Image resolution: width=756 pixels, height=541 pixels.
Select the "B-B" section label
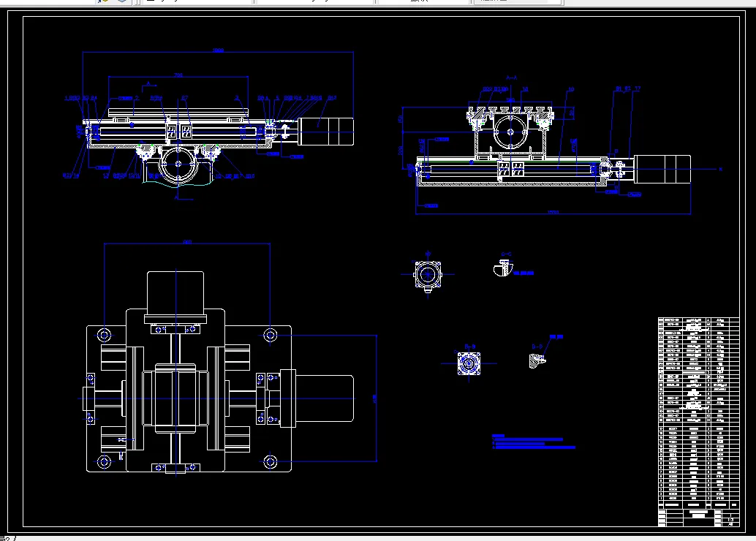point(470,347)
